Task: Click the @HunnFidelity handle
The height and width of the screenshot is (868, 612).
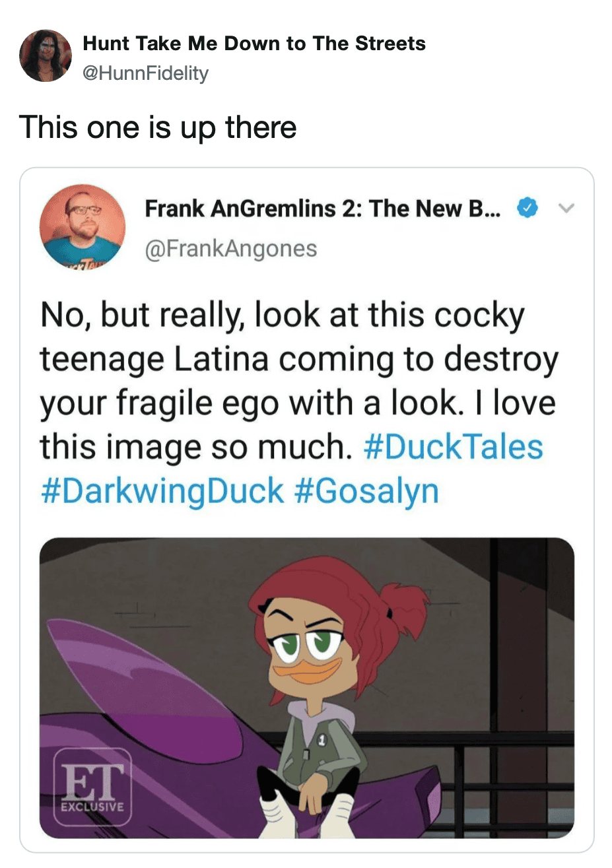Action: [x=145, y=73]
